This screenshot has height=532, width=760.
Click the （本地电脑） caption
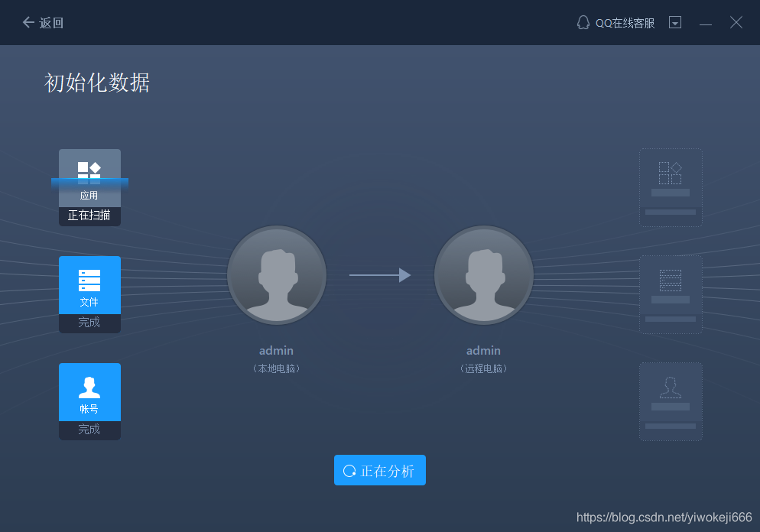(276, 368)
